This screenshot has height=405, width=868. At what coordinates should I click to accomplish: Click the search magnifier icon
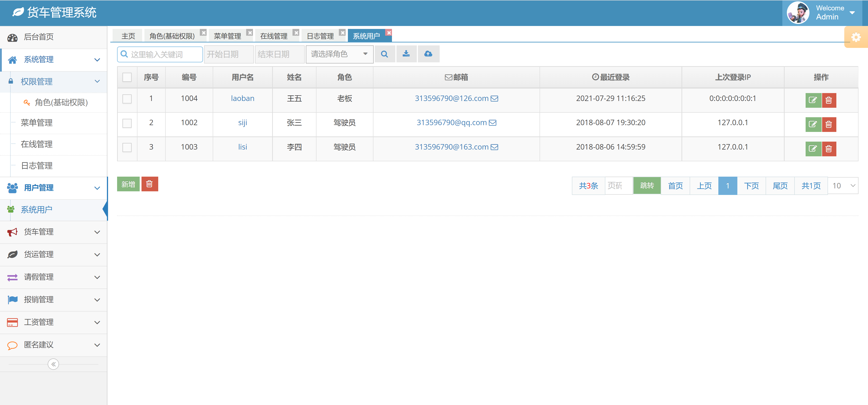[385, 54]
